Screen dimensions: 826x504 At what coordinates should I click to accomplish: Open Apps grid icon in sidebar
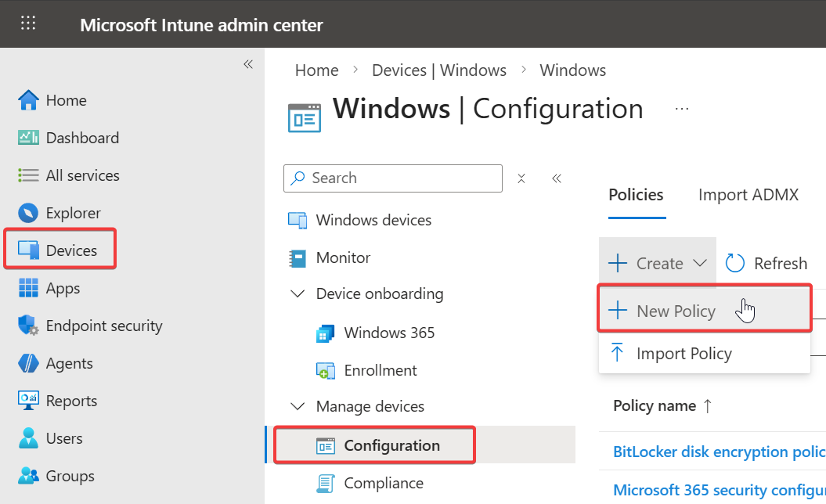[x=28, y=288]
